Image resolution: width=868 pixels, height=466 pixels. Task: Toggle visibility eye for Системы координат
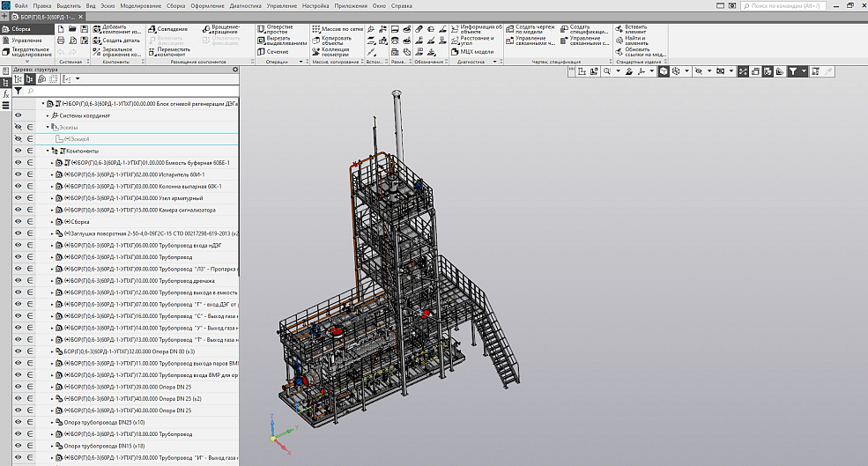click(x=18, y=115)
